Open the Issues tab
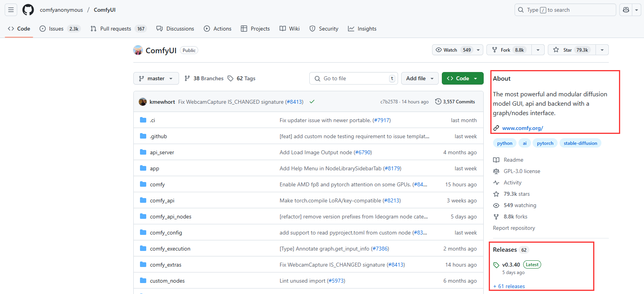The height and width of the screenshot is (294, 644). 60,29
